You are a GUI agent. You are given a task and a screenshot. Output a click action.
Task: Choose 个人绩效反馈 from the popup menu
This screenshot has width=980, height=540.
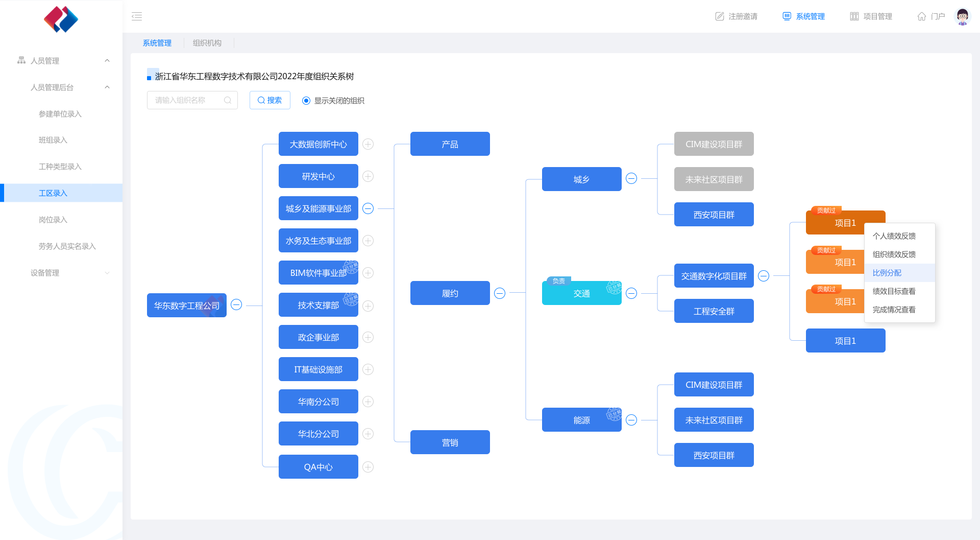pyautogui.click(x=899, y=236)
